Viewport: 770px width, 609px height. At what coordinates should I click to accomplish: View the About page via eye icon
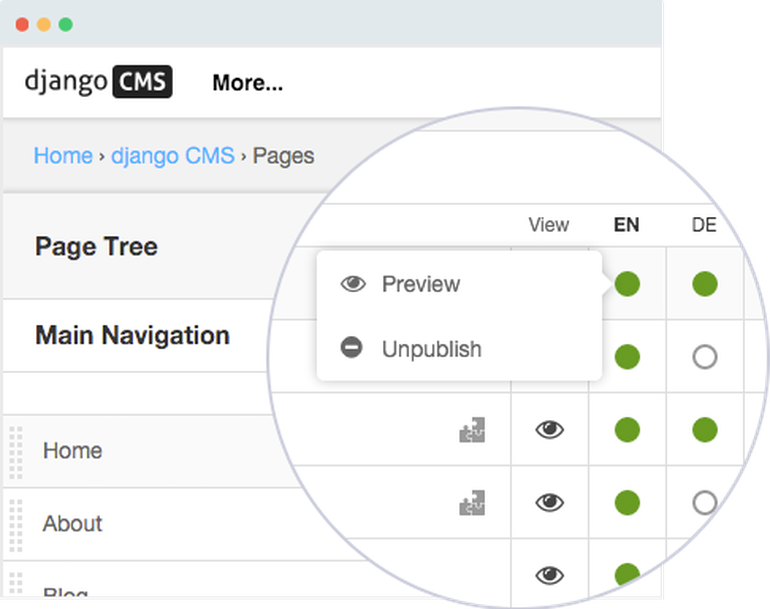[x=550, y=502]
